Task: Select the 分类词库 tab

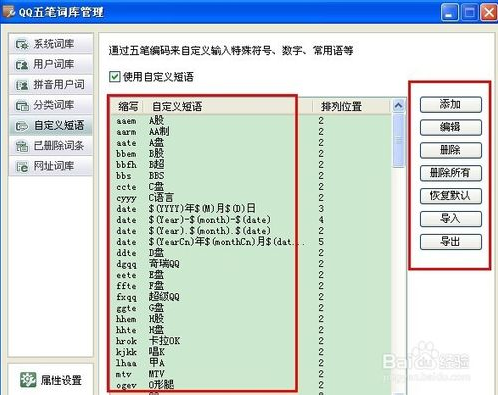Action: tap(51, 105)
